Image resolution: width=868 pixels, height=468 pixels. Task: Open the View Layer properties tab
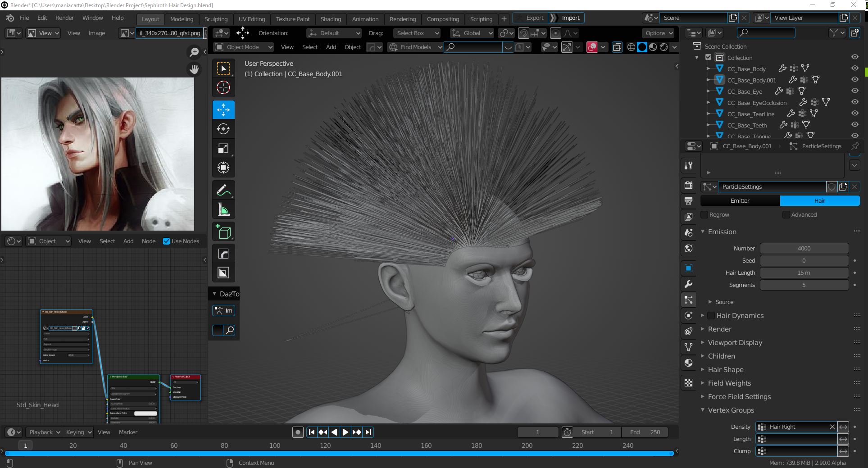tap(688, 217)
